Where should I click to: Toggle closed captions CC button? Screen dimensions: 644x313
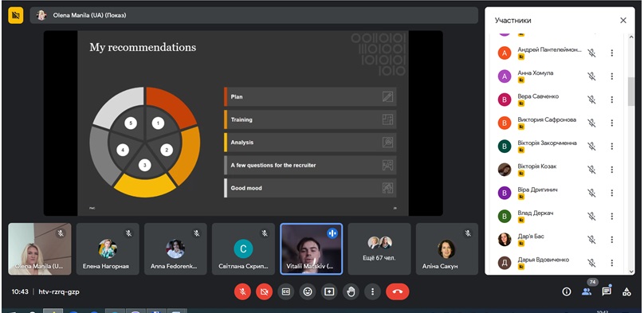tap(286, 291)
